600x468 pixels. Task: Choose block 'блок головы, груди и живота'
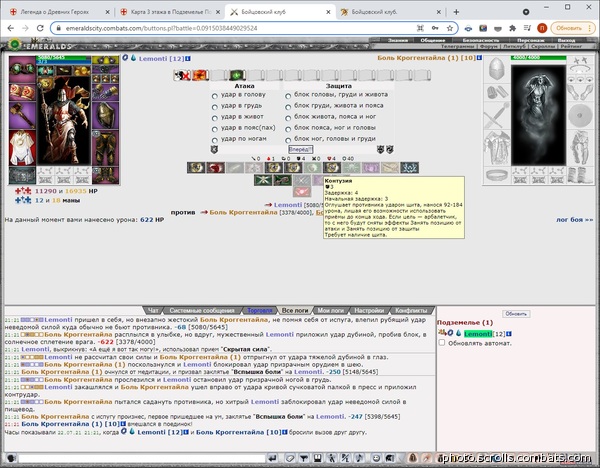(x=288, y=96)
